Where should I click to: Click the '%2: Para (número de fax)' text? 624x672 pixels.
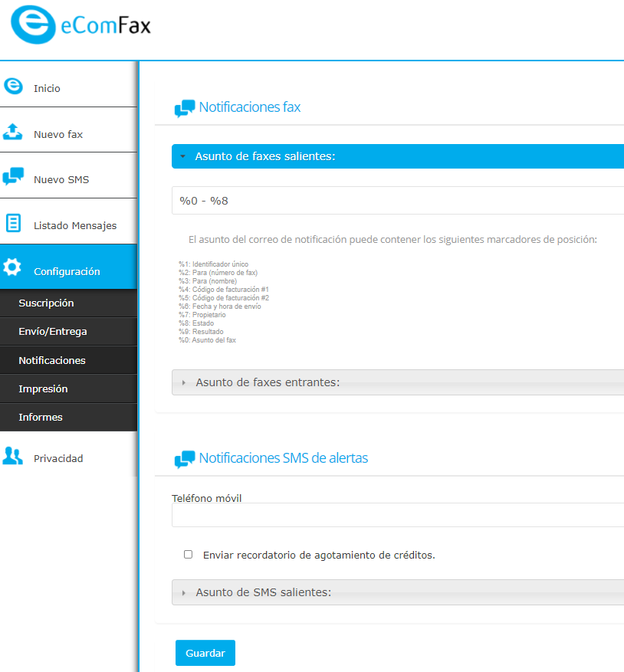218,273
